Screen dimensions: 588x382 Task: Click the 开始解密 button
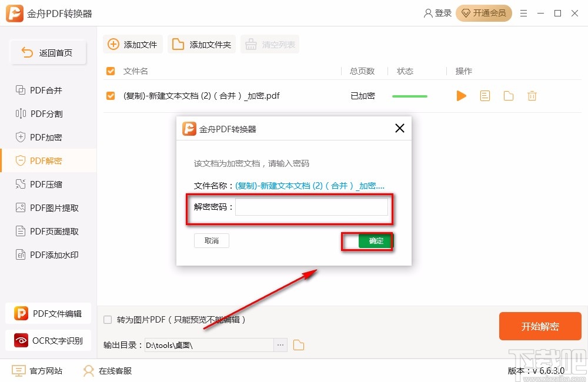540,326
